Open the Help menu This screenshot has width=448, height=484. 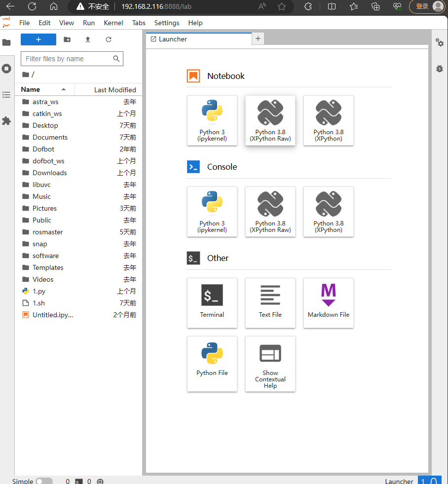195,23
